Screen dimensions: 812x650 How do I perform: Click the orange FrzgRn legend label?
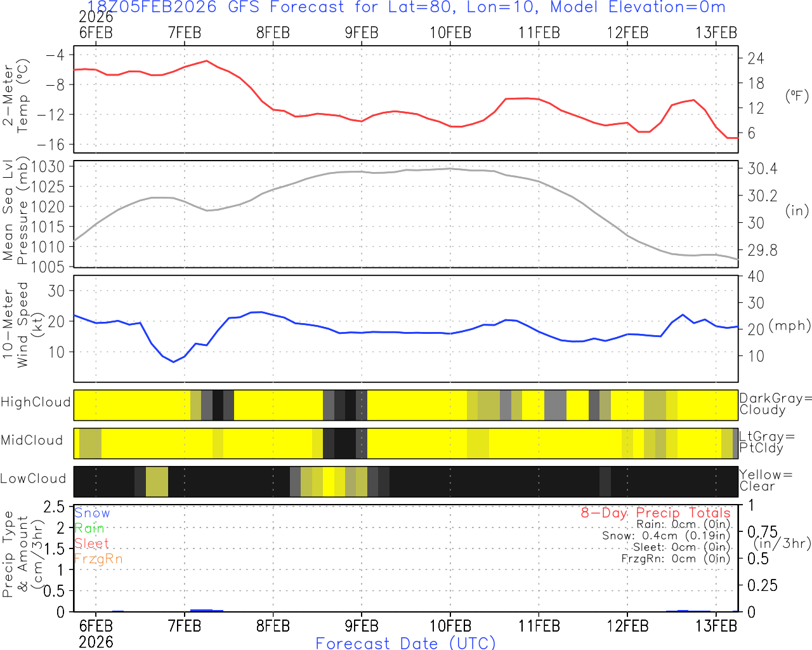point(98,559)
